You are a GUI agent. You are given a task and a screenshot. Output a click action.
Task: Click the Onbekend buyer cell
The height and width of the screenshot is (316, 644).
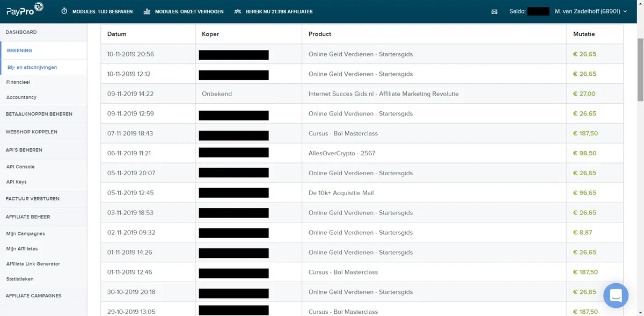[217, 94]
